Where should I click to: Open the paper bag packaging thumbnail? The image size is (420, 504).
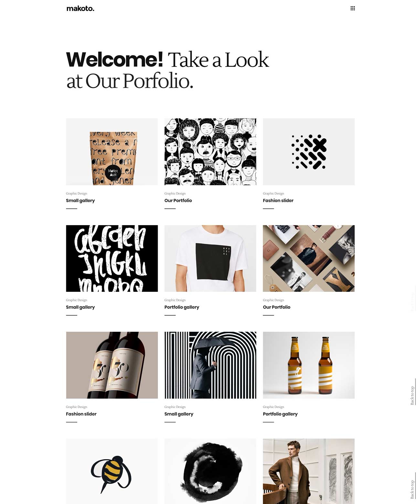pyautogui.click(x=112, y=152)
